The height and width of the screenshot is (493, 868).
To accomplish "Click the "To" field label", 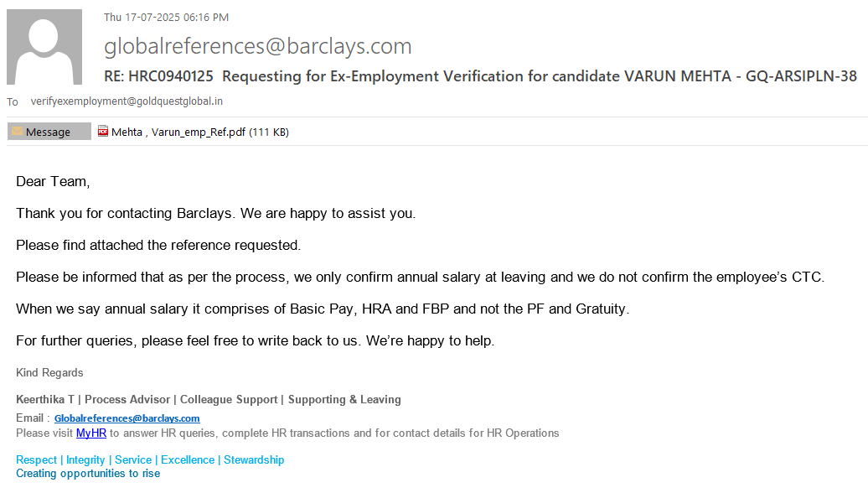I will coord(13,102).
